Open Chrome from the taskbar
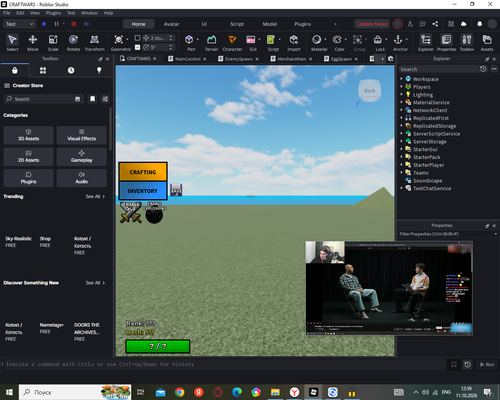This screenshot has height=400, width=500. (180, 392)
